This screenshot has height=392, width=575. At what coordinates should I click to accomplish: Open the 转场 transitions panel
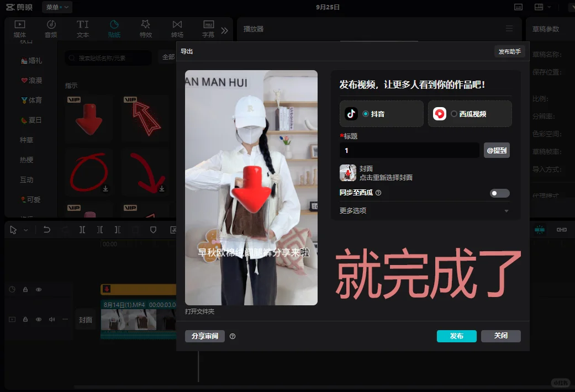tap(177, 29)
